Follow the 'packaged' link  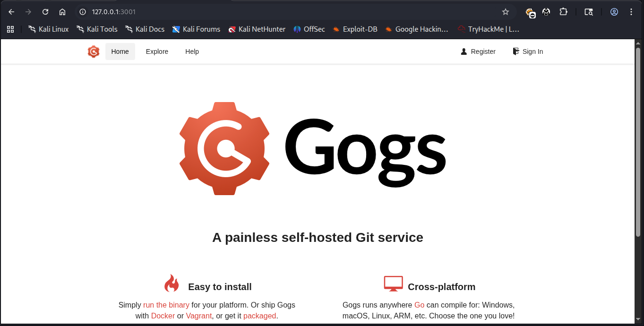(x=260, y=316)
